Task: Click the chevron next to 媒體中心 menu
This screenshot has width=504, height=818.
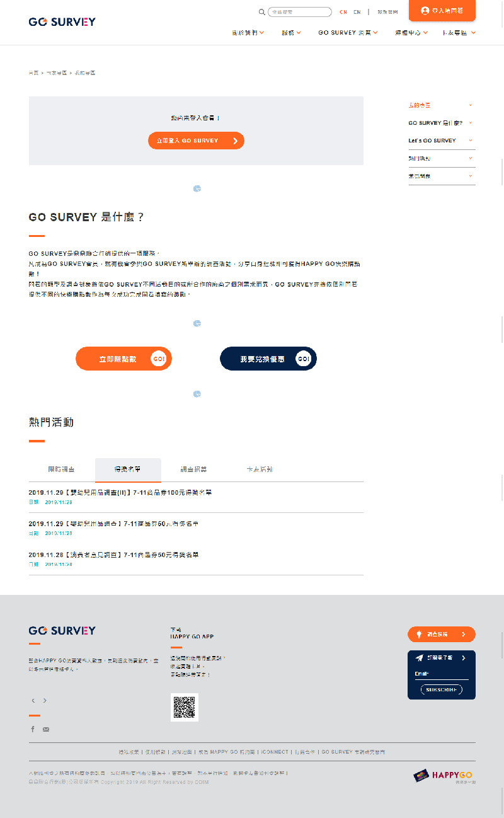Action: [x=426, y=33]
